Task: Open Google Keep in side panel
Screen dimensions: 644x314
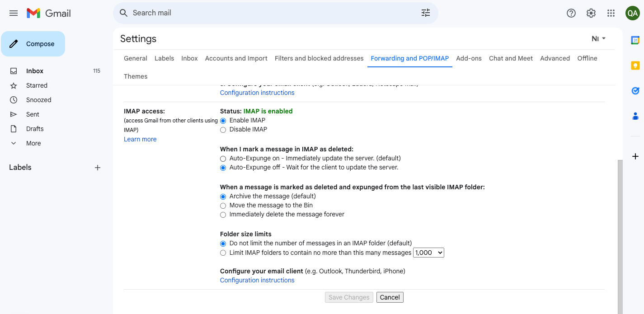Action: (x=635, y=66)
